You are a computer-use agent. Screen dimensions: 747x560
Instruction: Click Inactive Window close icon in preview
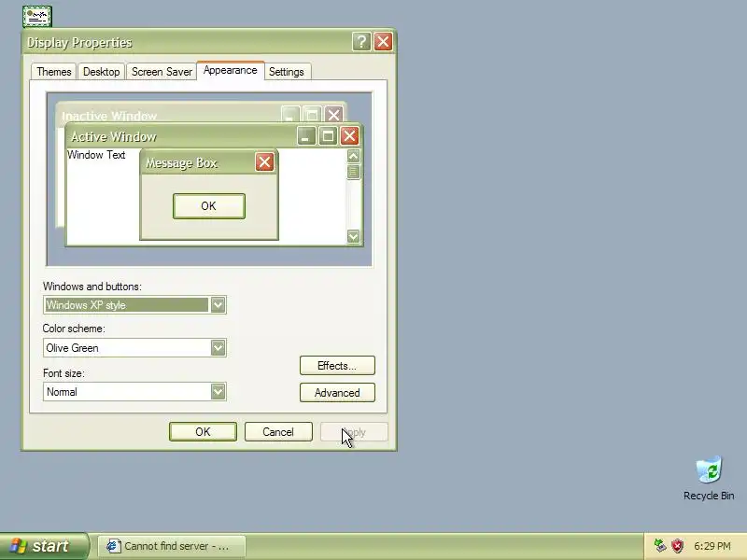tap(334, 115)
